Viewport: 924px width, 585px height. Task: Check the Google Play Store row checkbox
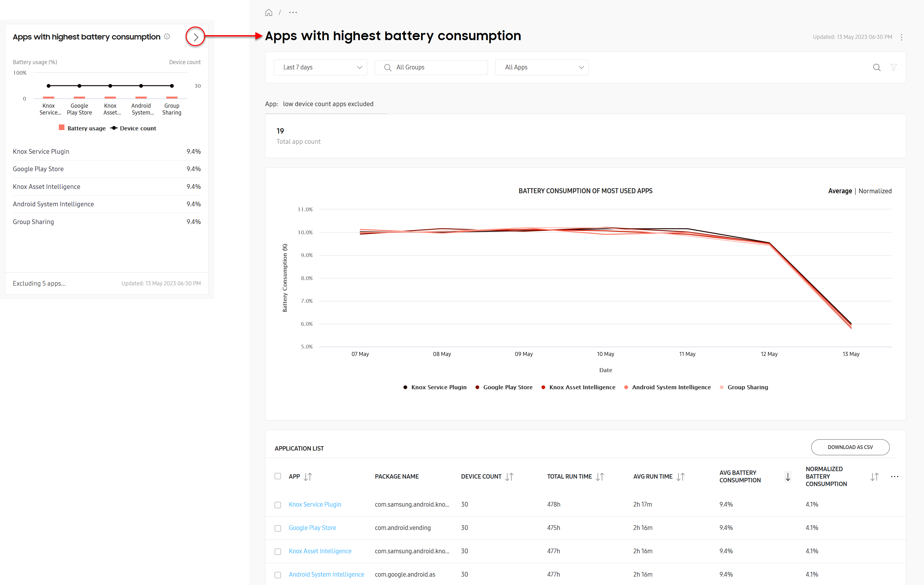coord(278,528)
